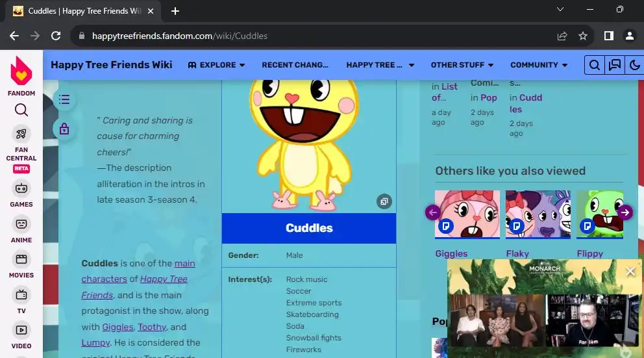Click the sidebar search magnifier icon

click(21, 110)
